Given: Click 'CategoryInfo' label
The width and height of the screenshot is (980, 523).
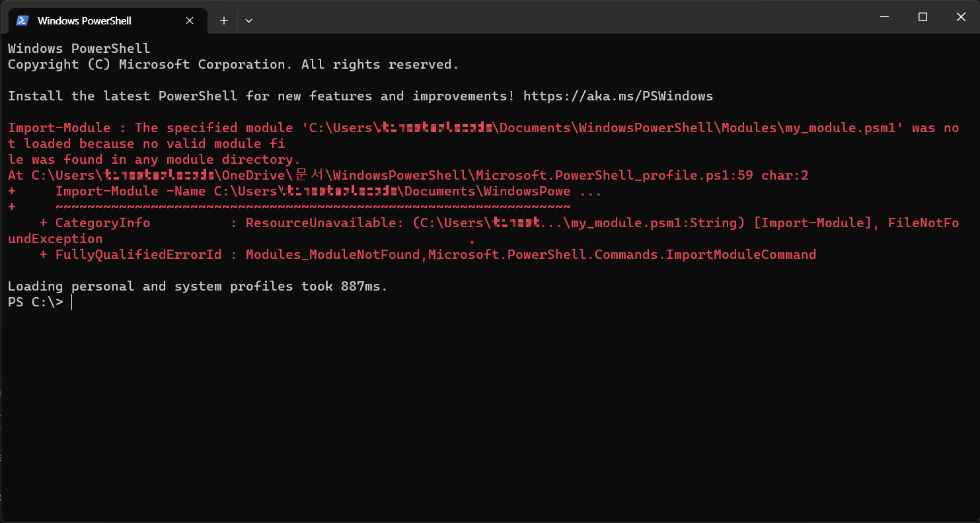Looking at the screenshot, I should pyautogui.click(x=102, y=223).
